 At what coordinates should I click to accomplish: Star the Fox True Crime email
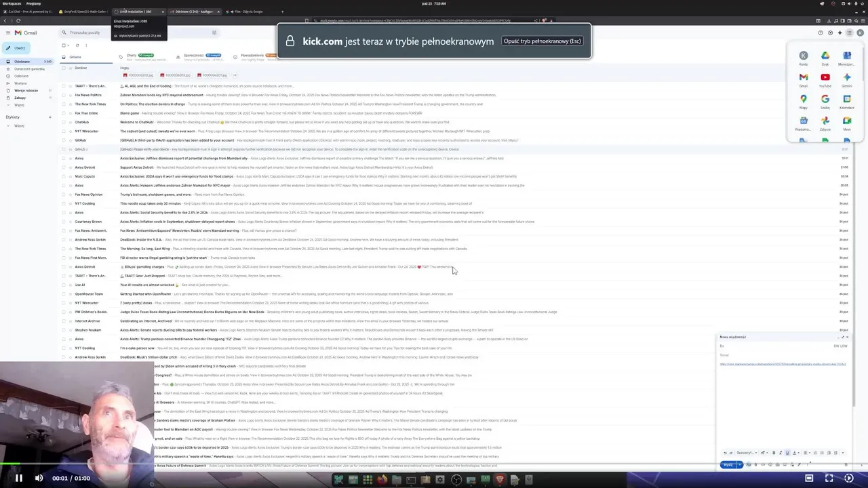tap(71, 113)
